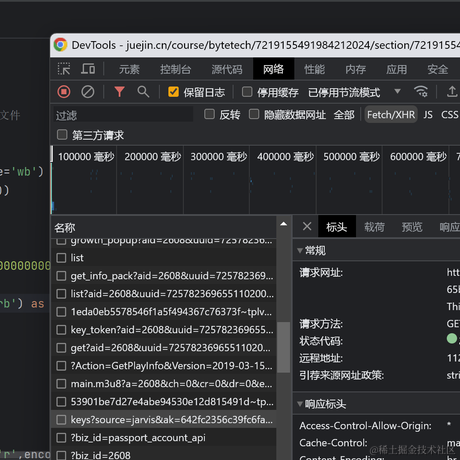This screenshot has width=460, height=460.
Task: Click the 名称 column header
Action: [163, 227]
